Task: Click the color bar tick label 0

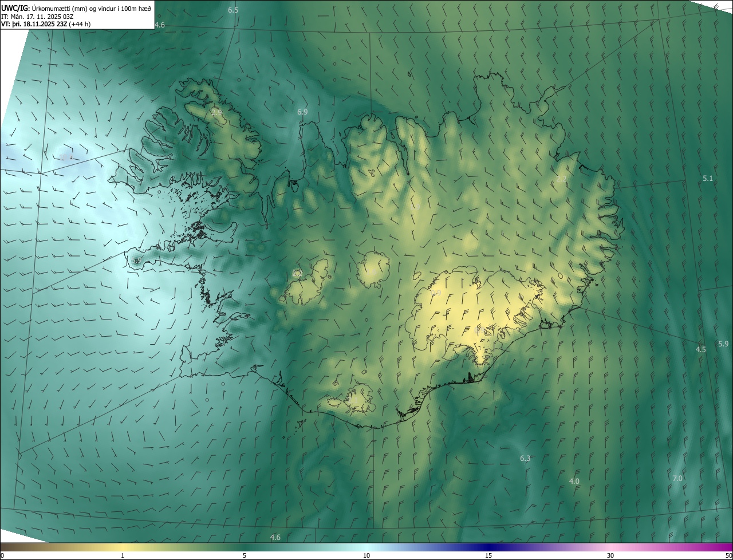Action: [2, 555]
